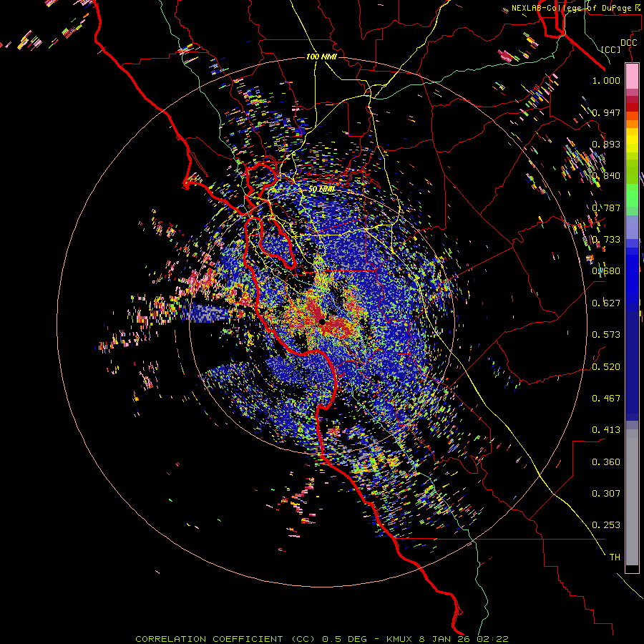Select the 1.000 scale value
The height and width of the screenshot is (644, 644).
(x=606, y=80)
